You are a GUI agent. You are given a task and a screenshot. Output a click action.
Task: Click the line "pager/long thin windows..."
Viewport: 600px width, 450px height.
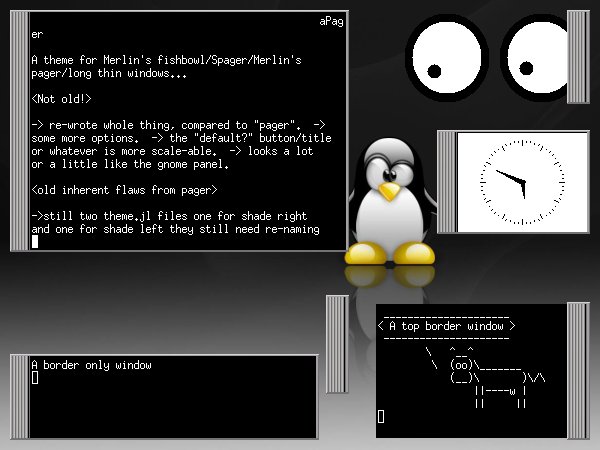(x=109, y=73)
